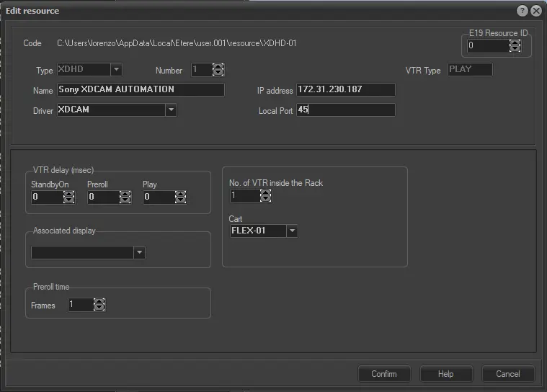Click the Preroll time Frames spinner
The image size is (547, 392).
pos(99,305)
